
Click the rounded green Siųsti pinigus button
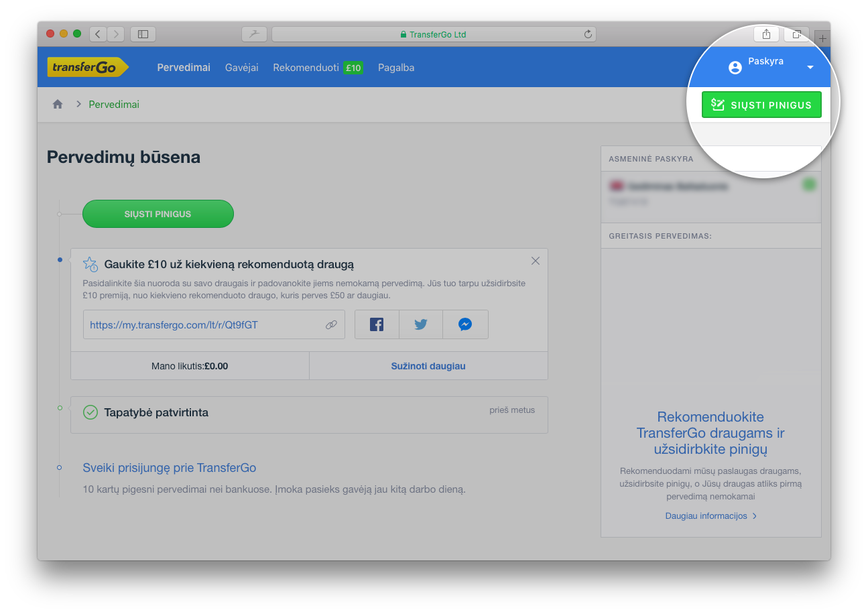click(158, 214)
